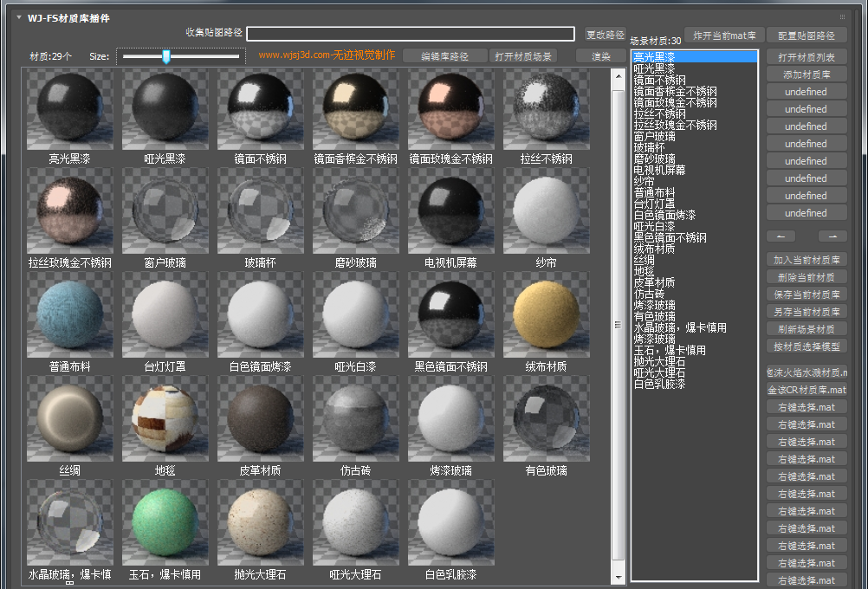Screen dimensions: 868x589
Task: Click the thumbnail grid scrollbar down arrow
Action: pyautogui.click(x=619, y=575)
